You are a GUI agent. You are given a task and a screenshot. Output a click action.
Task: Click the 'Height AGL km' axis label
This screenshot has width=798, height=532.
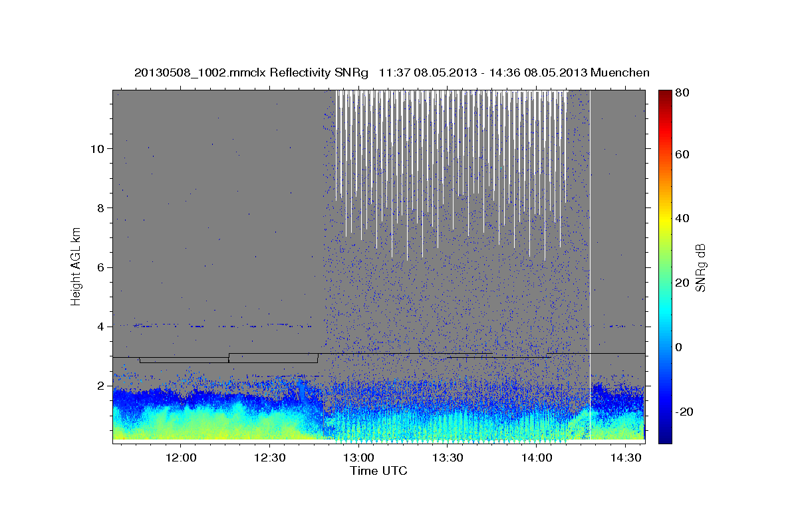(76, 266)
